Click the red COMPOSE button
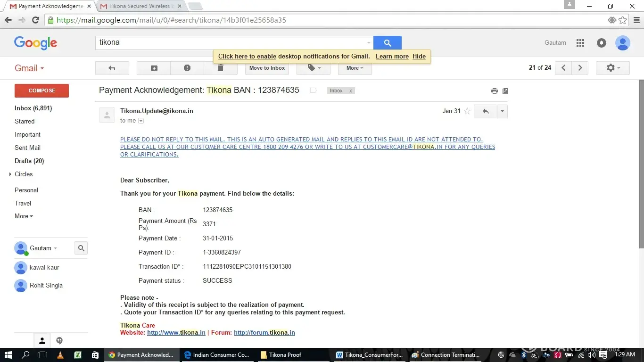 (x=41, y=90)
